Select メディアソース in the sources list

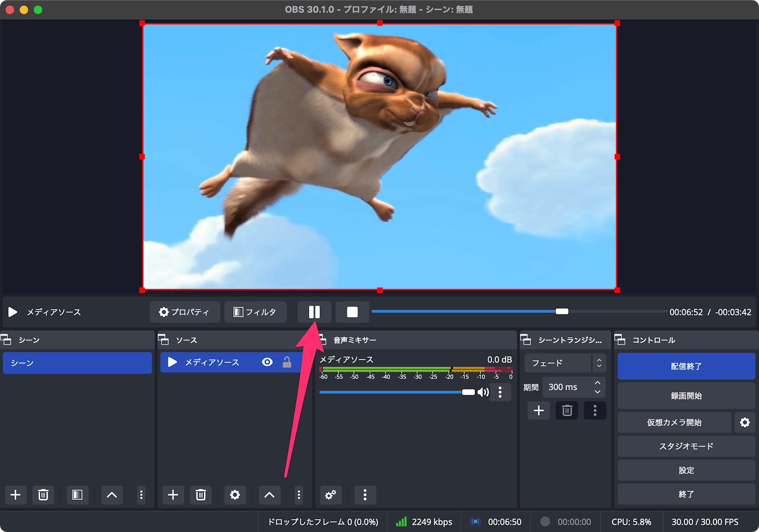click(231, 362)
